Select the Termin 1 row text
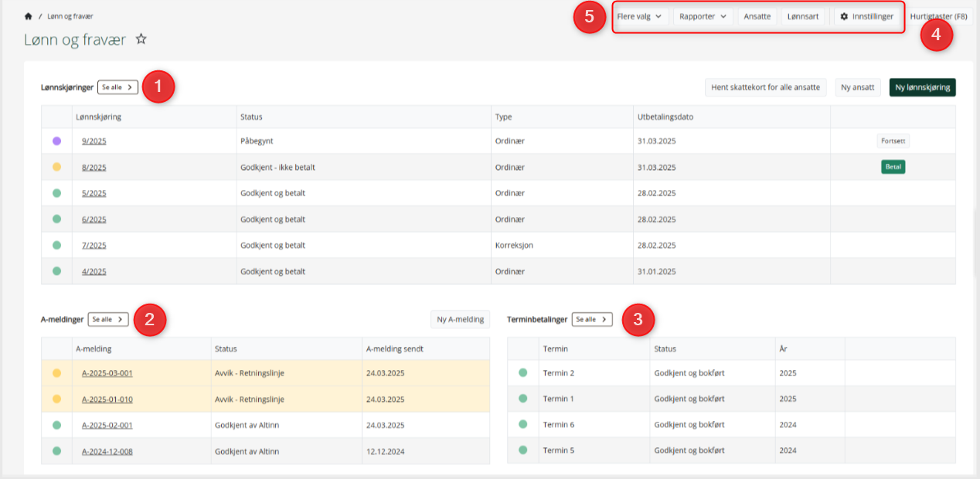This screenshot has width=980, height=479. point(559,399)
